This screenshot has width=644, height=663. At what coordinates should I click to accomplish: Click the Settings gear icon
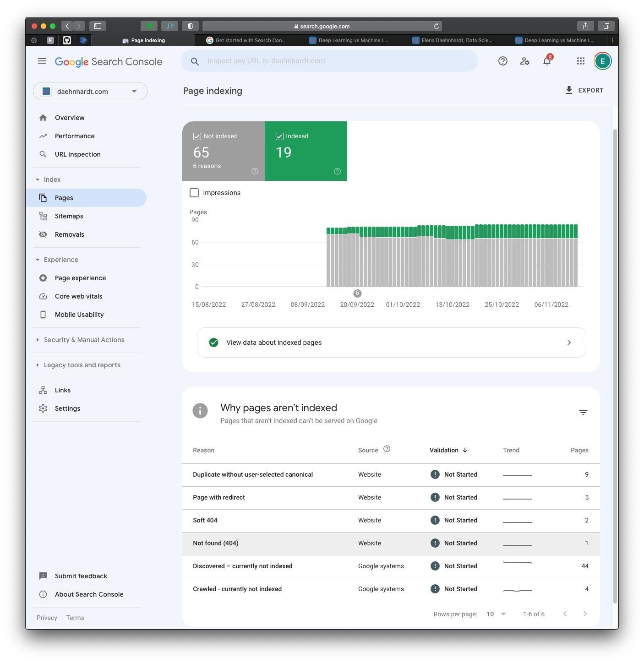43,408
